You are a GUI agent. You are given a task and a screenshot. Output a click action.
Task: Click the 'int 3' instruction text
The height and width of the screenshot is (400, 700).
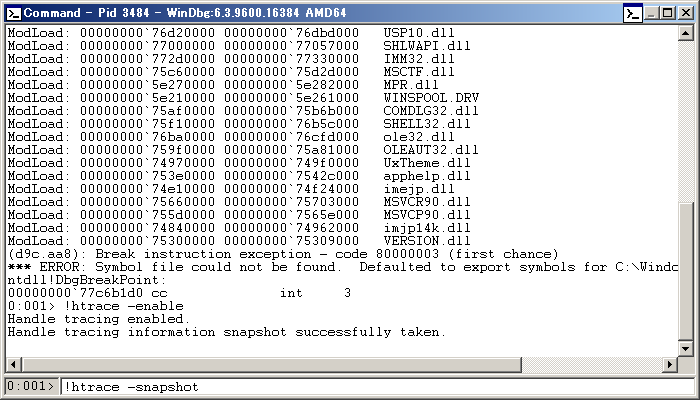pyautogui.click(x=315, y=293)
